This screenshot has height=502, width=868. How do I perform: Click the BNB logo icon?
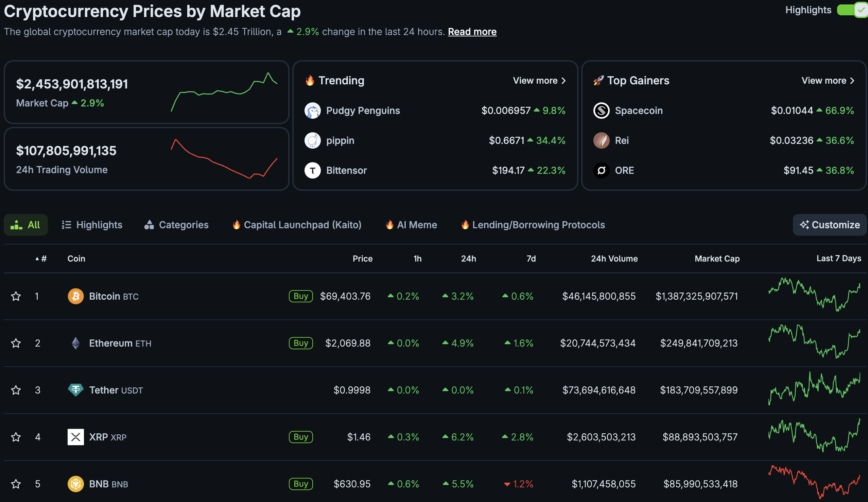(x=76, y=484)
